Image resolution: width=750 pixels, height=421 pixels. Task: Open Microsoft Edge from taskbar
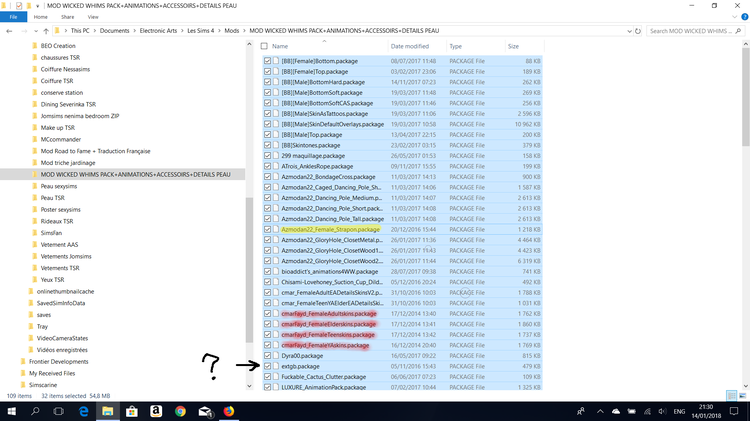[84, 411]
